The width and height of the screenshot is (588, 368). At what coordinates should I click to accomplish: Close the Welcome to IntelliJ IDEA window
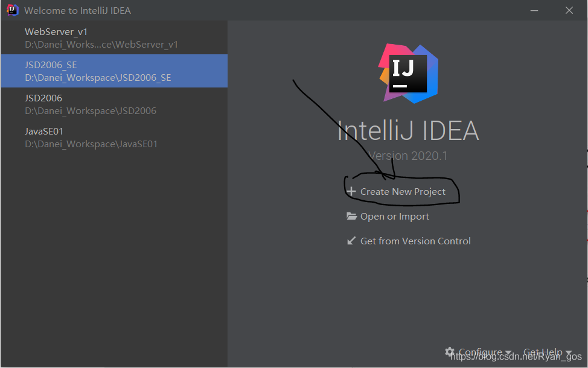point(569,10)
